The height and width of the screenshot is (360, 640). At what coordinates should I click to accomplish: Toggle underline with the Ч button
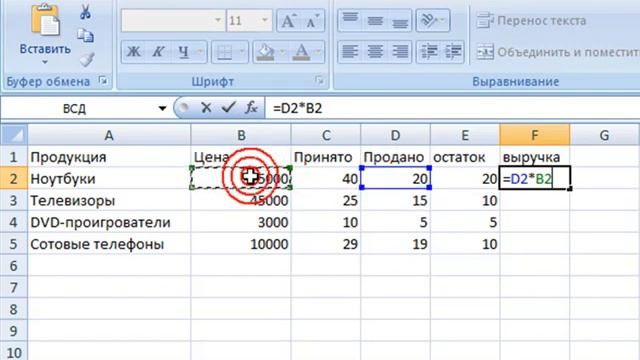183,52
